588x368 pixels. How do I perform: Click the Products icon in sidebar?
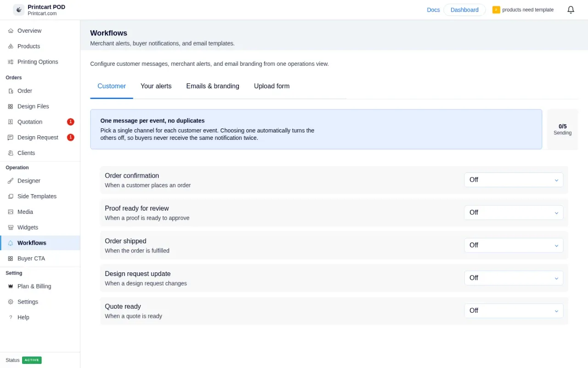(11, 46)
